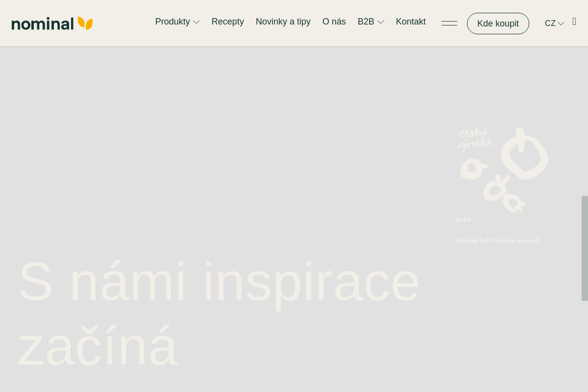Screen dimensions: 588x392
Task: Open the CZ language dropdown
Action: pyautogui.click(x=554, y=23)
